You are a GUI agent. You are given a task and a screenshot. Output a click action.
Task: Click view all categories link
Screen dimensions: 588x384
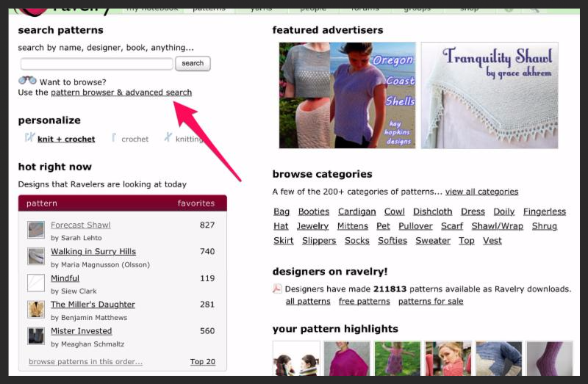tap(481, 192)
